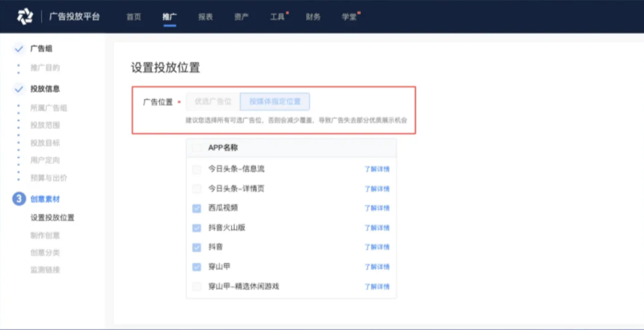This screenshot has height=330, width=644.
Task: Open 了解详情 for 抖音火山版
Action: pos(377,228)
